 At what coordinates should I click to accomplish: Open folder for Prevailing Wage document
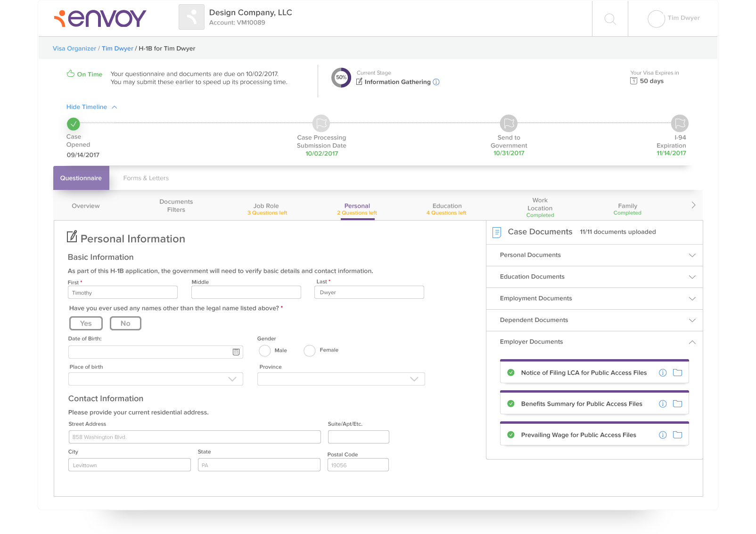678,435
